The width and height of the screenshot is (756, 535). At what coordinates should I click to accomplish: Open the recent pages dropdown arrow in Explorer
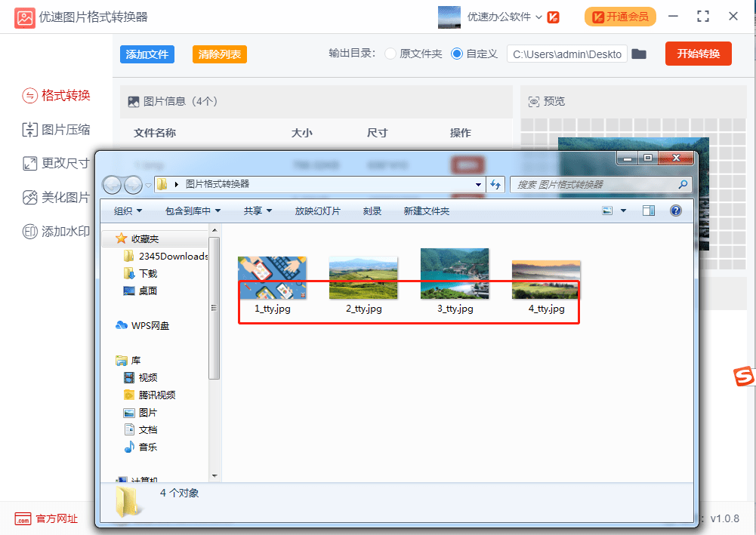(x=149, y=185)
